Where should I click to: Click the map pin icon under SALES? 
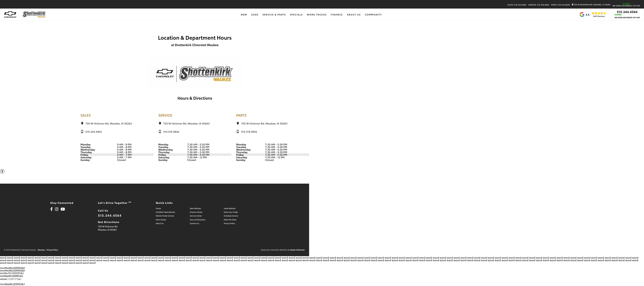(82, 123)
